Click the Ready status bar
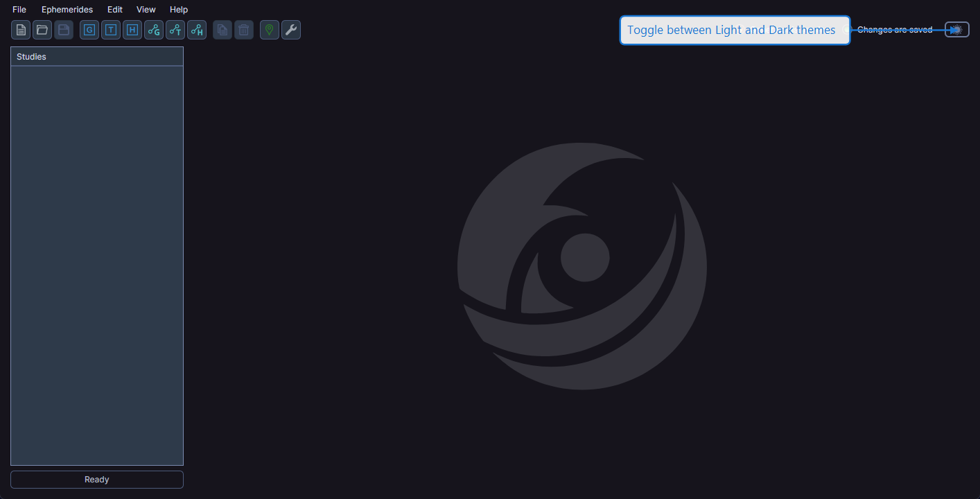Image resolution: width=980 pixels, height=499 pixels. click(96, 479)
